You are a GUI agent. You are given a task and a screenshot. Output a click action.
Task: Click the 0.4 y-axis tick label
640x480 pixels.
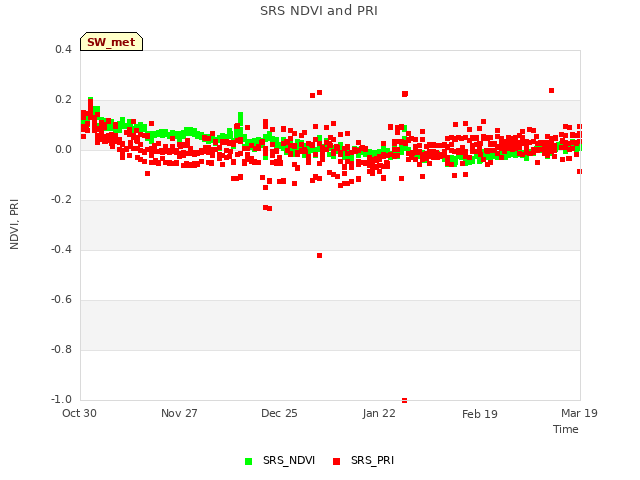(x=63, y=49)
